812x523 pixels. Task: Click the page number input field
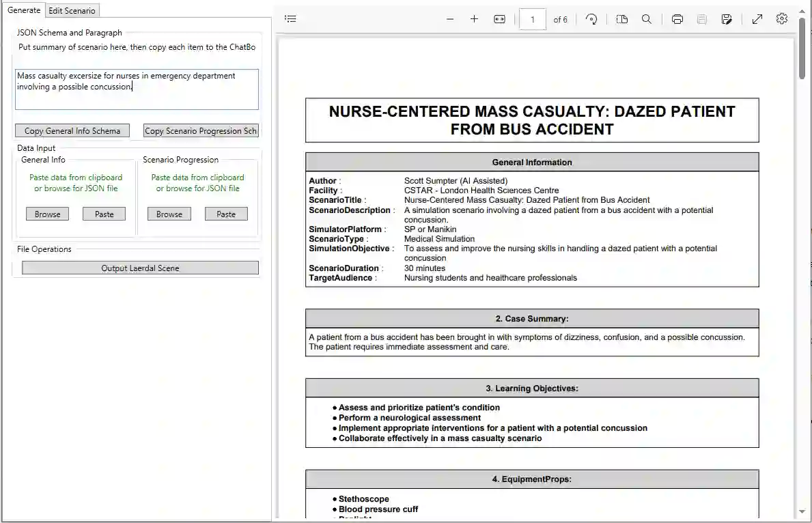532,19
